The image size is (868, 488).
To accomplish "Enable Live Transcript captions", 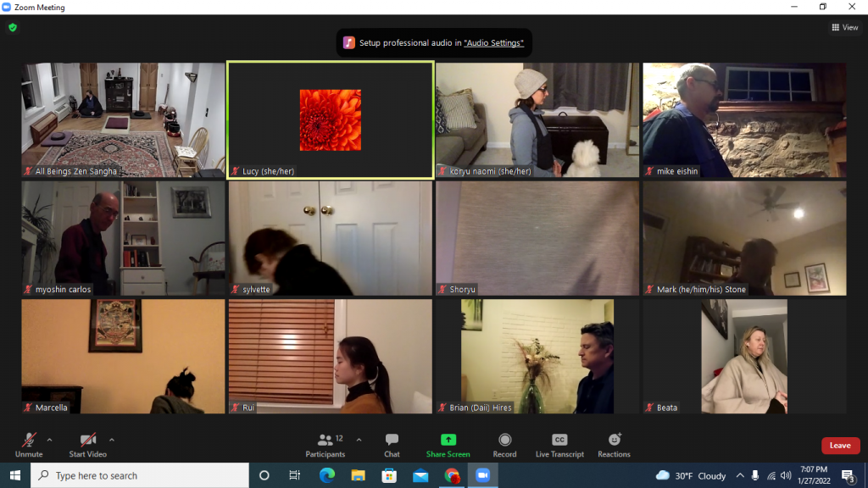I will click(x=559, y=446).
